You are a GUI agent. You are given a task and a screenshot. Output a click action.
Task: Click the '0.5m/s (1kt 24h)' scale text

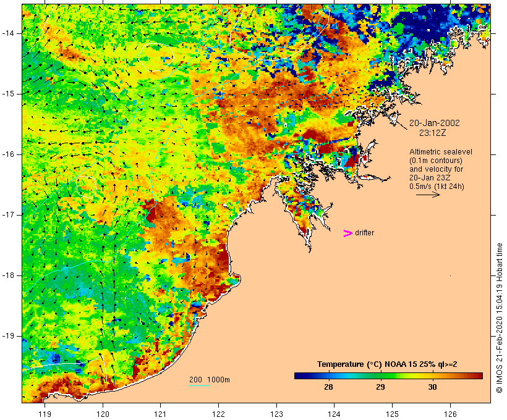pyautogui.click(x=437, y=187)
